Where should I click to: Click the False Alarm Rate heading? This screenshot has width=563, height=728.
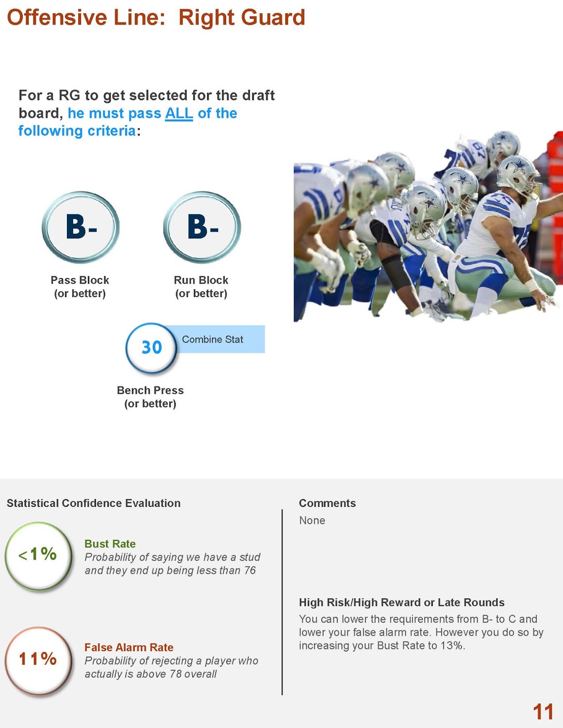click(x=129, y=647)
